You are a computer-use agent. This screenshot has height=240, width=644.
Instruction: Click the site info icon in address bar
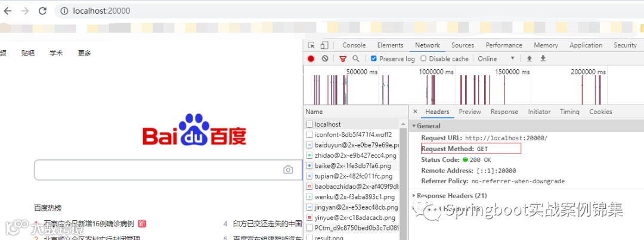pyautogui.click(x=64, y=11)
